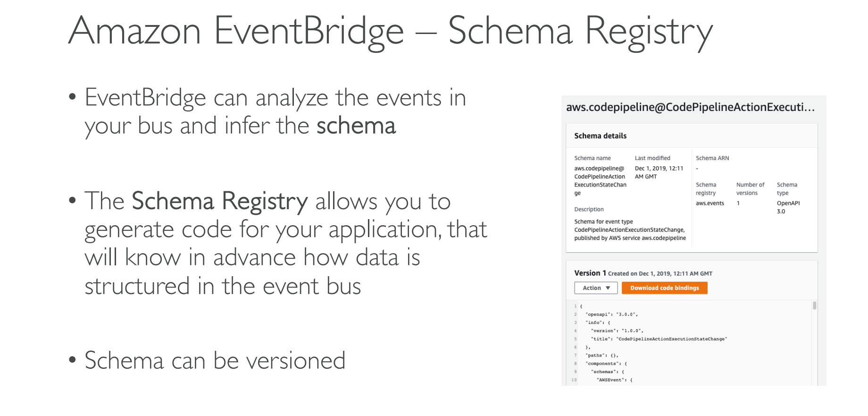Screen dimensions: 868x416
Task: Click the Last modified date value
Action: (x=659, y=172)
